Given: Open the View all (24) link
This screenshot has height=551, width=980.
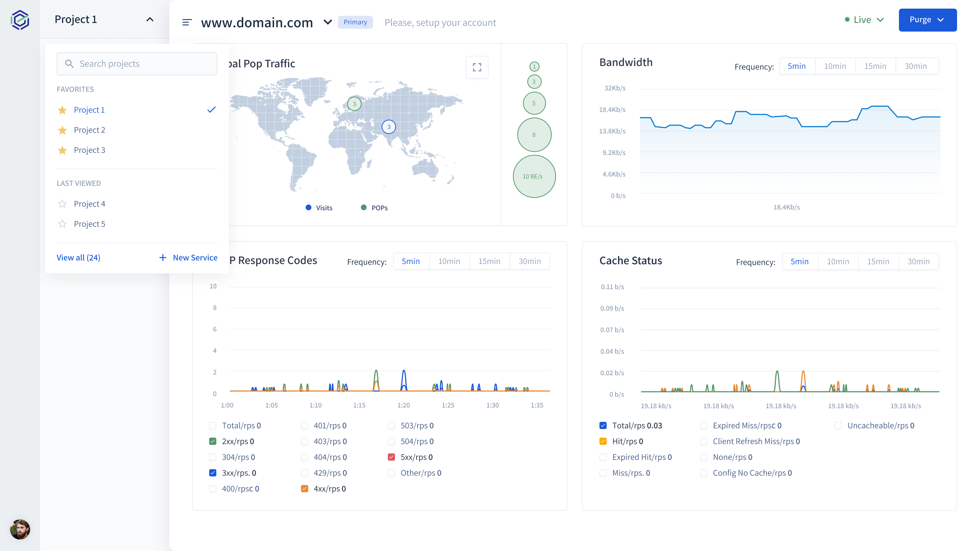Looking at the screenshot, I should [78, 258].
